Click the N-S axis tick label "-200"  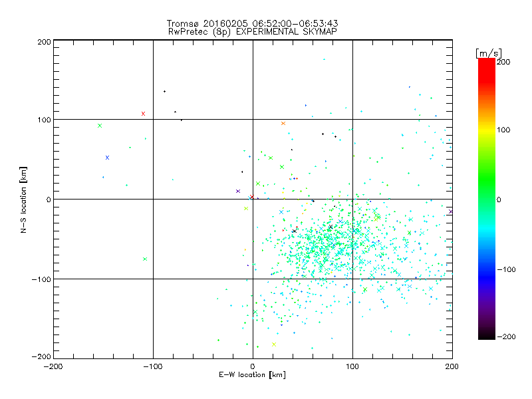(41, 356)
